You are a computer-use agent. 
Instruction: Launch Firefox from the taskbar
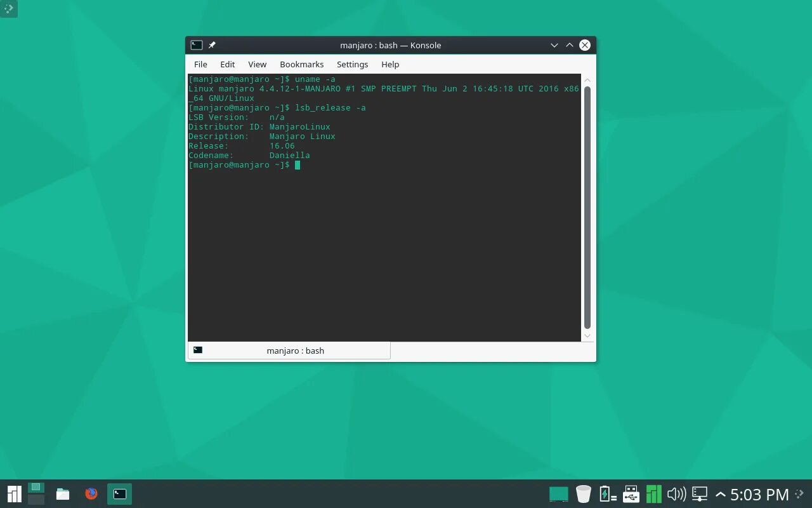(91, 494)
